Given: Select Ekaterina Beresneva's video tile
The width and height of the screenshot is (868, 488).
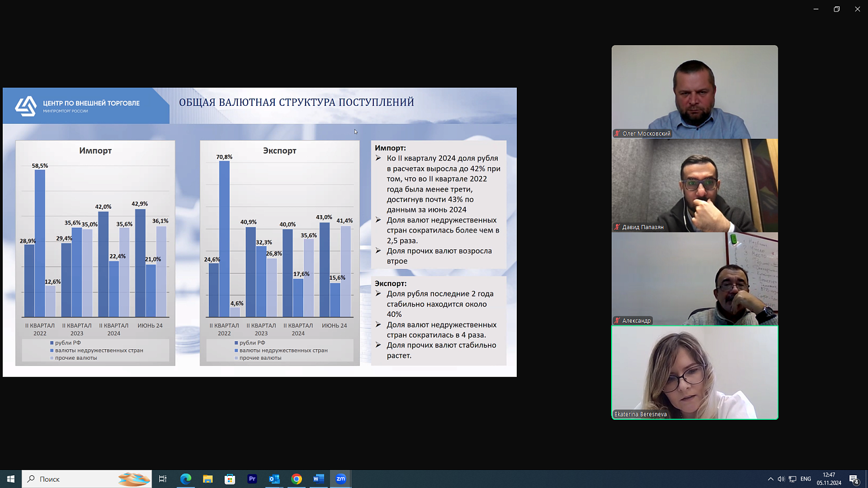Looking at the screenshot, I should click(x=694, y=372).
